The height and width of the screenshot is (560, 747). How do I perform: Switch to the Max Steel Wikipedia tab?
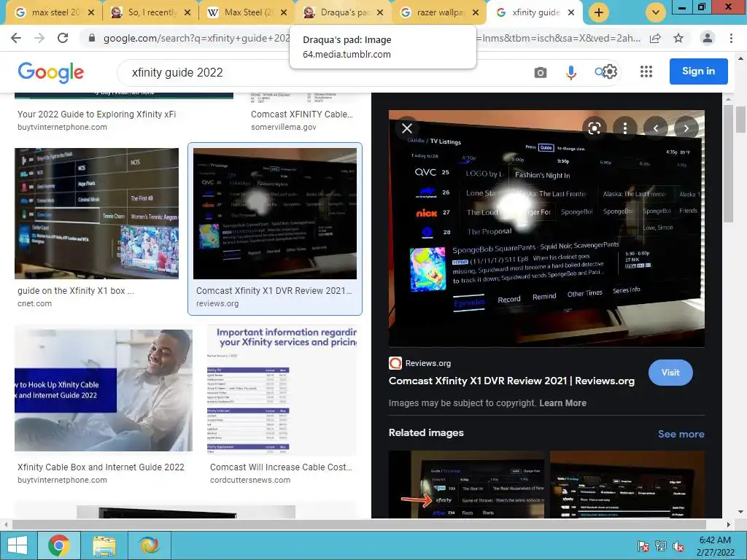(x=241, y=12)
